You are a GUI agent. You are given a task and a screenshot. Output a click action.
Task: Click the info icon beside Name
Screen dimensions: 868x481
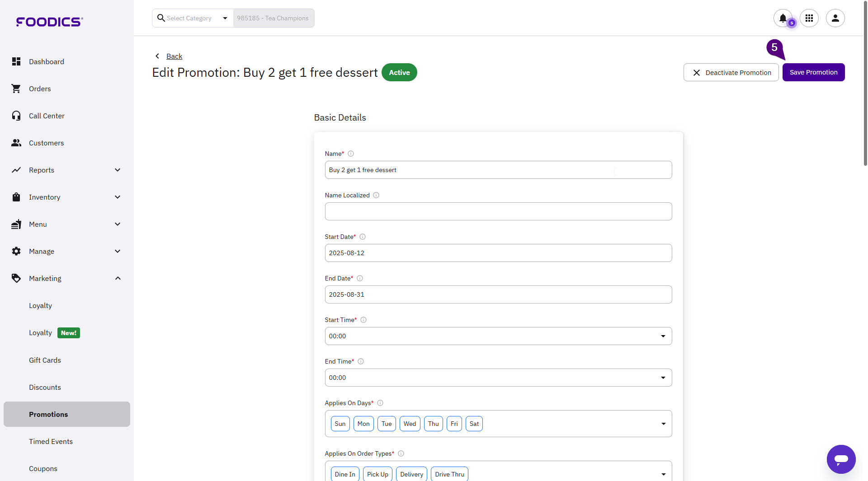351,154
